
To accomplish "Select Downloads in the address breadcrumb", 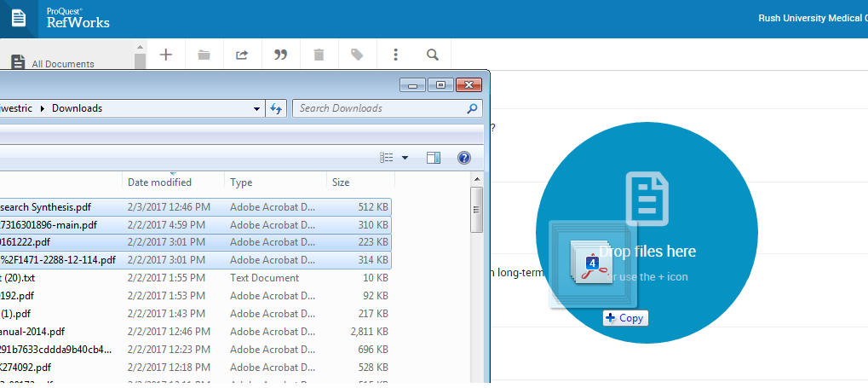I will [x=77, y=108].
